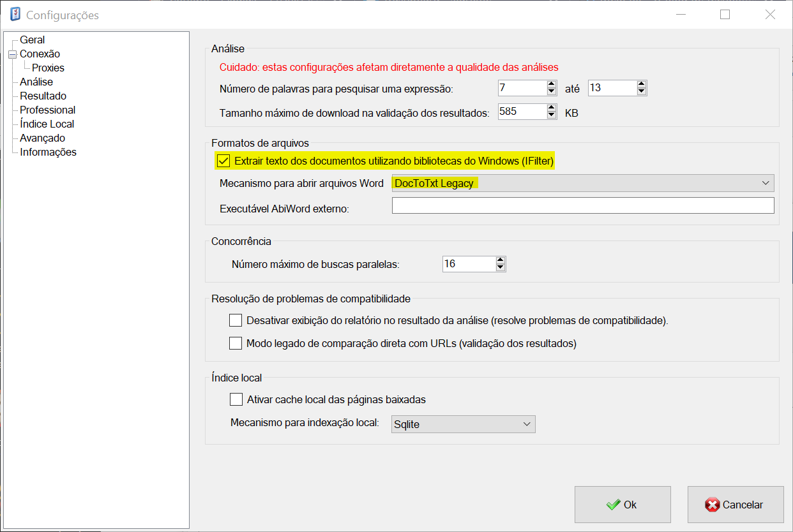Open the Avançado settings section
The width and height of the screenshot is (793, 532).
click(42, 138)
